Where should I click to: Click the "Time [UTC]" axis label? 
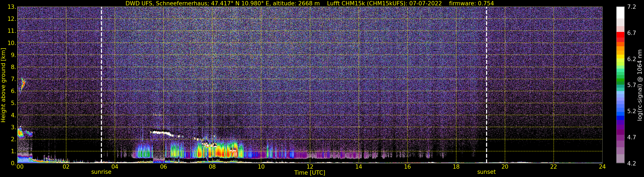310,173
